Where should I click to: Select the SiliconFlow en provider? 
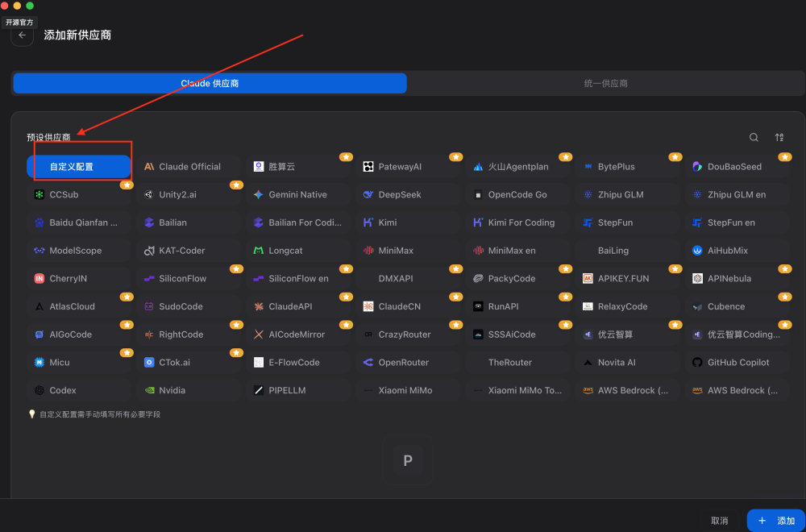299,279
